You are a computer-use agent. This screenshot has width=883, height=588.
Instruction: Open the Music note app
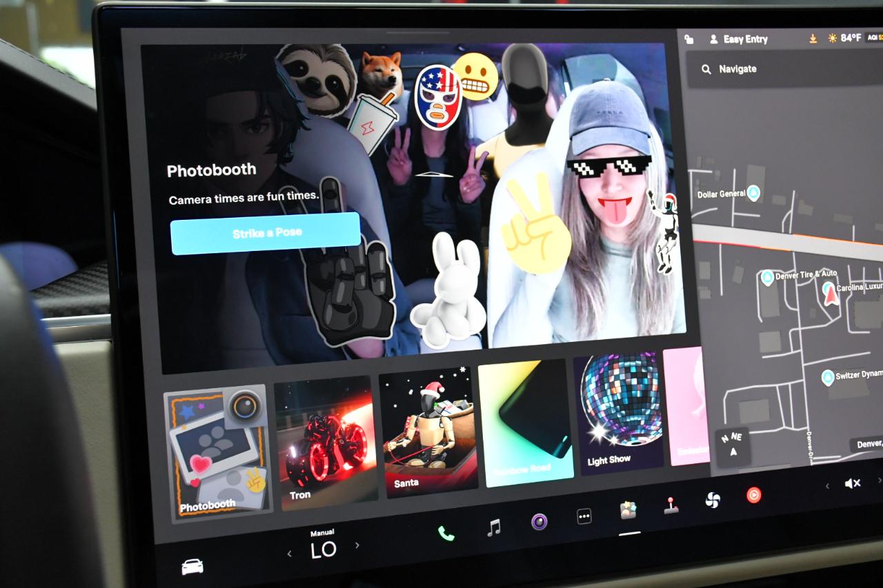493,528
